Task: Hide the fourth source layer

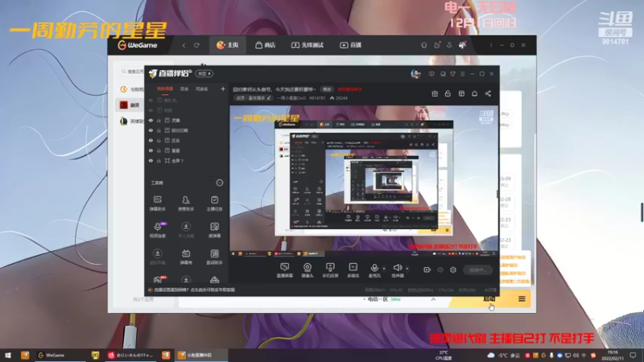Action: [x=151, y=130]
